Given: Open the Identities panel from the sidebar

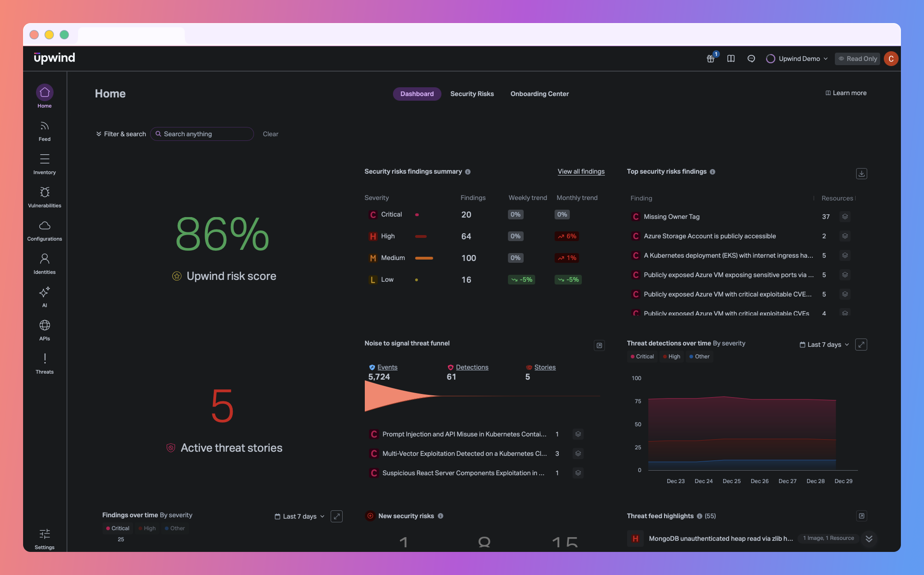Looking at the screenshot, I should (44, 263).
